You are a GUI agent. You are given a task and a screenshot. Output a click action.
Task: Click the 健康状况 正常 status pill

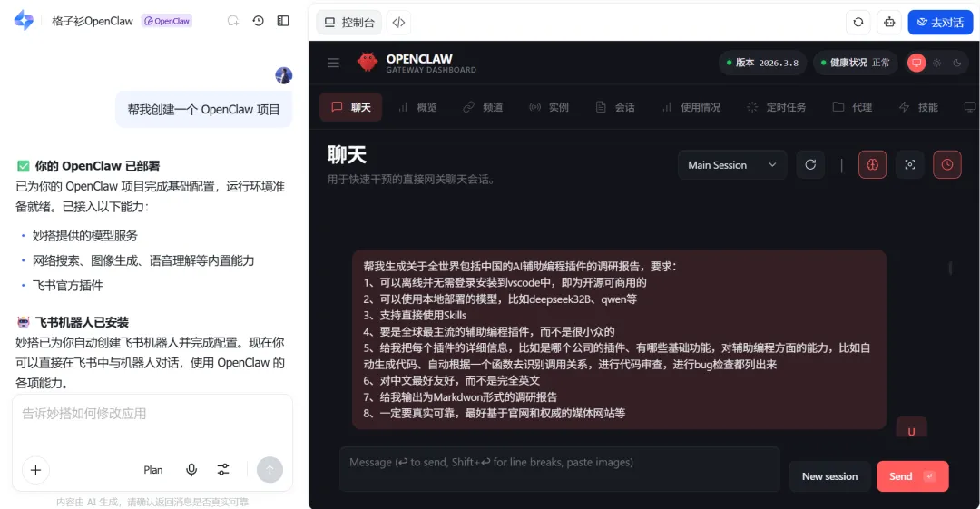click(x=856, y=63)
